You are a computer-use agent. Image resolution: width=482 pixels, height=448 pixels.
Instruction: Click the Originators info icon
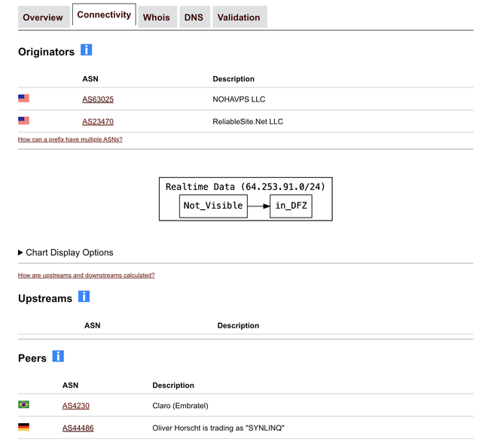[86, 50]
